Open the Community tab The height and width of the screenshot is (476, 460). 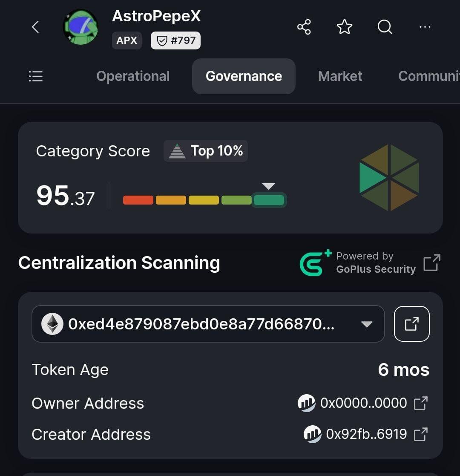click(x=429, y=76)
